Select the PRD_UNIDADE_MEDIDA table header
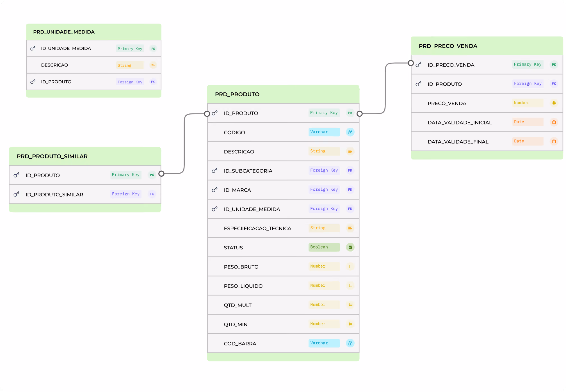The height and width of the screenshot is (392, 566). coord(94,32)
